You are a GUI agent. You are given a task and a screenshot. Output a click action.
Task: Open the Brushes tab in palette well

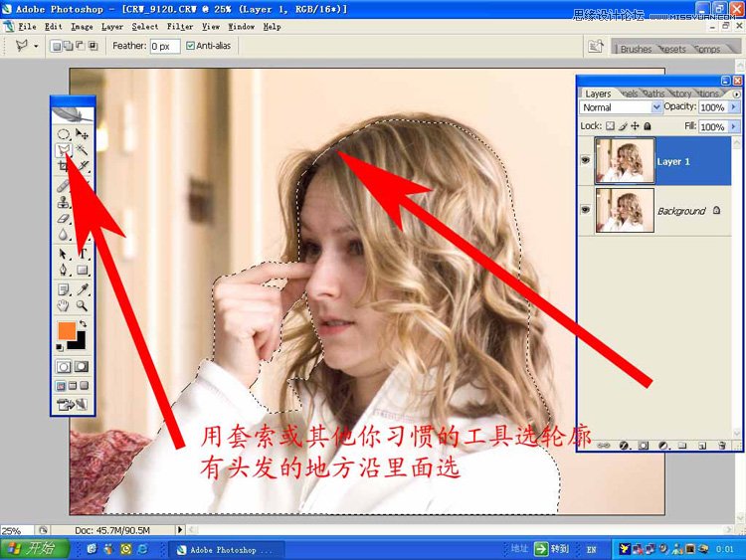pos(636,49)
